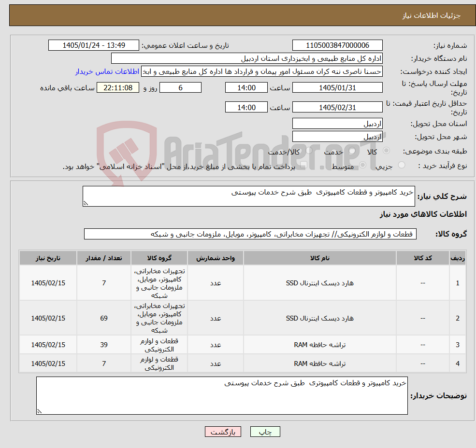Click the delivery province field اردبیل
This screenshot has height=448, width=476.
click(x=337, y=124)
